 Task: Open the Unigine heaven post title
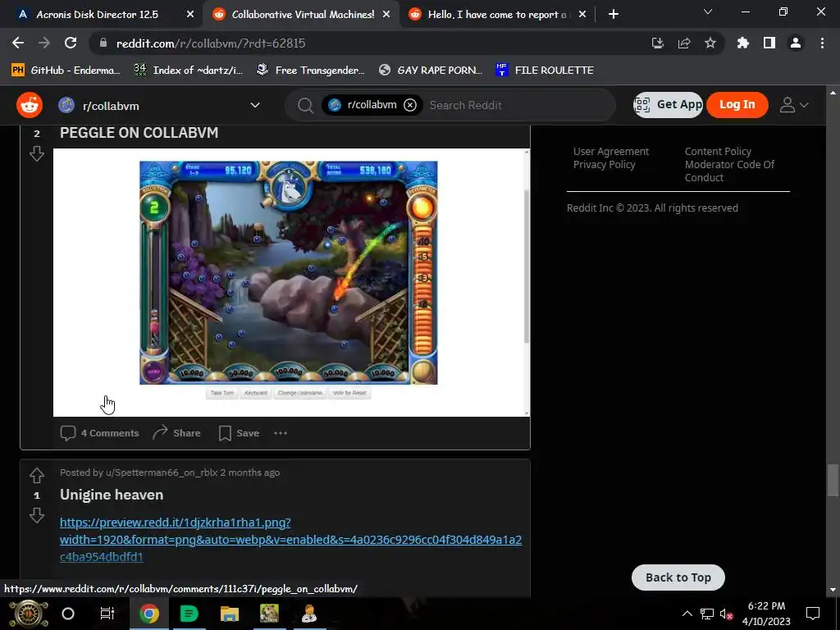[112, 495]
